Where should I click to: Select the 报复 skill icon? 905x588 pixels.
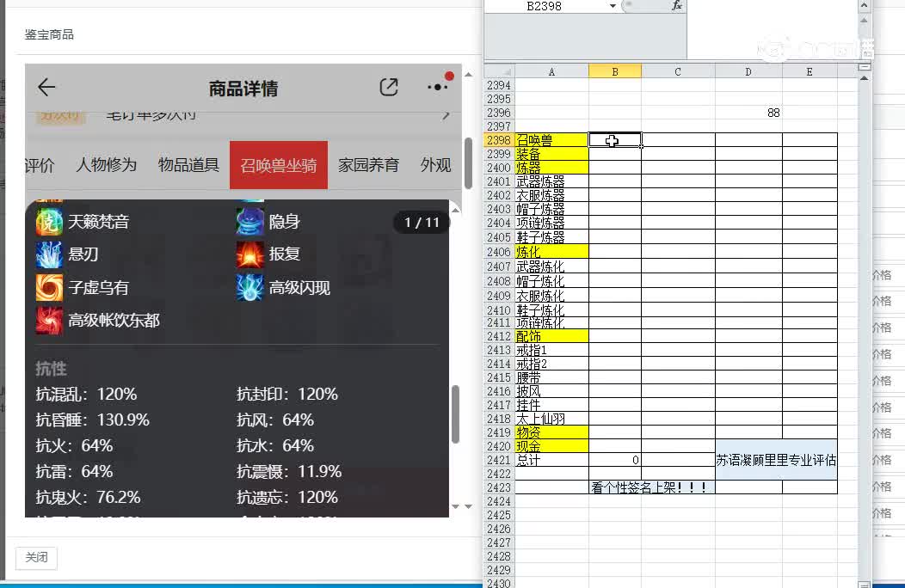[249, 254]
